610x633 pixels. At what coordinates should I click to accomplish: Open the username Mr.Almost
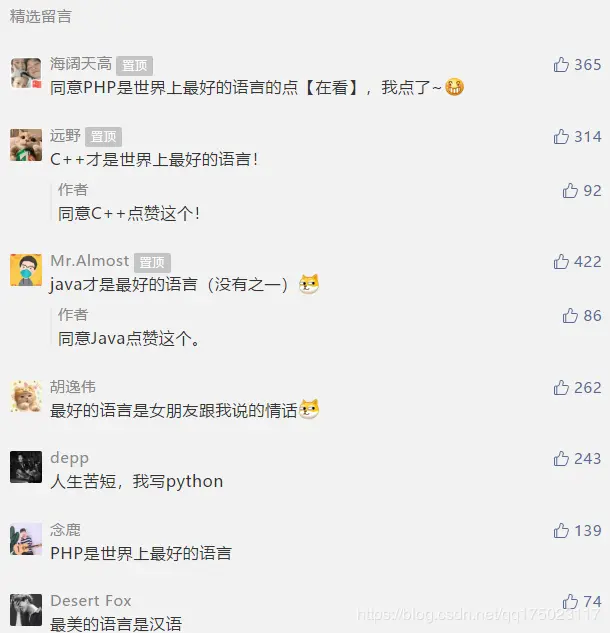[x=90, y=261]
